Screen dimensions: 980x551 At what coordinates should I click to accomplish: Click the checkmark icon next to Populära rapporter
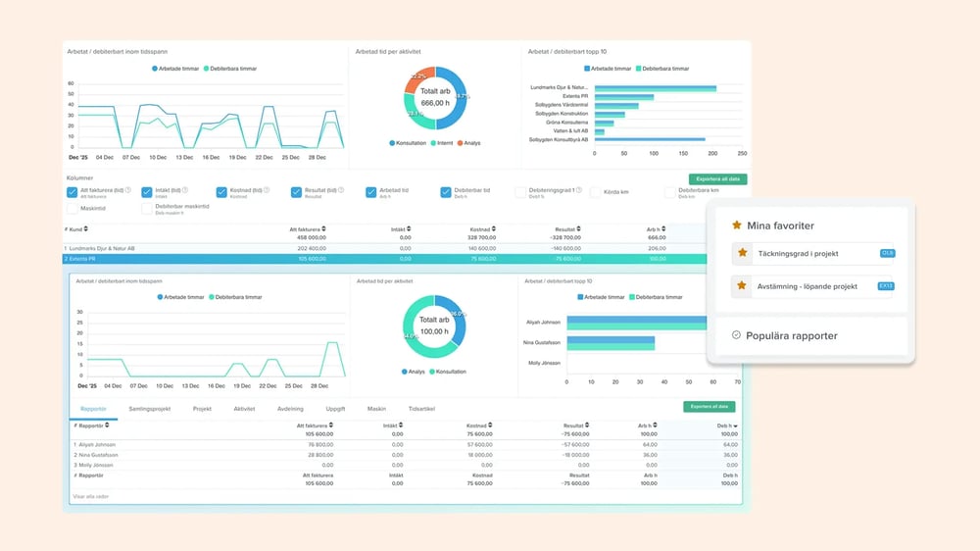point(736,335)
